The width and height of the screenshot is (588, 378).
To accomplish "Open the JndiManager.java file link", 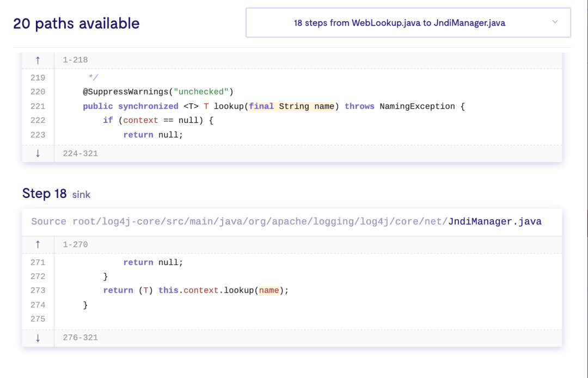I will tap(494, 221).
